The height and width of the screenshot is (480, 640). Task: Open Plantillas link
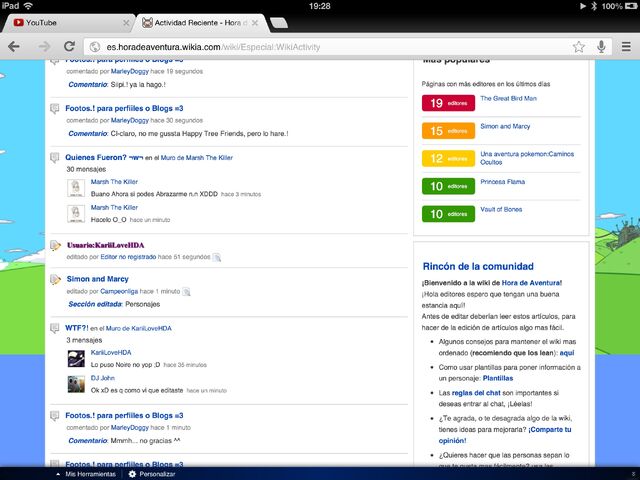tap(498, 378)
